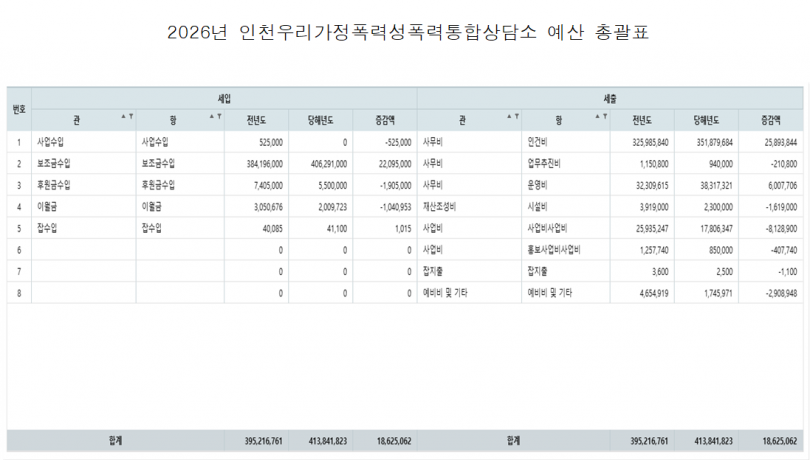
Task: Click the sort arrow in 세출 관 column
Action: coord(508,117)
